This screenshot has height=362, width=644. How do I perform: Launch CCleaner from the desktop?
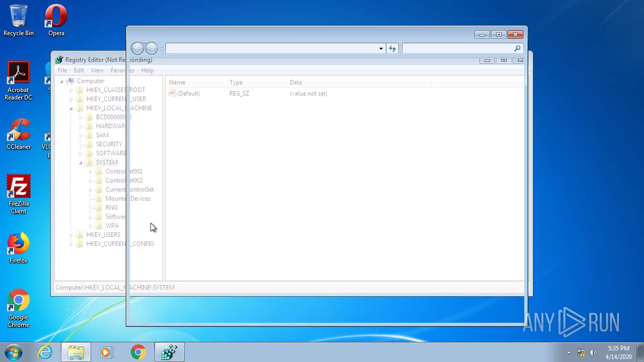pyautogui.click(x=19, y=134)
